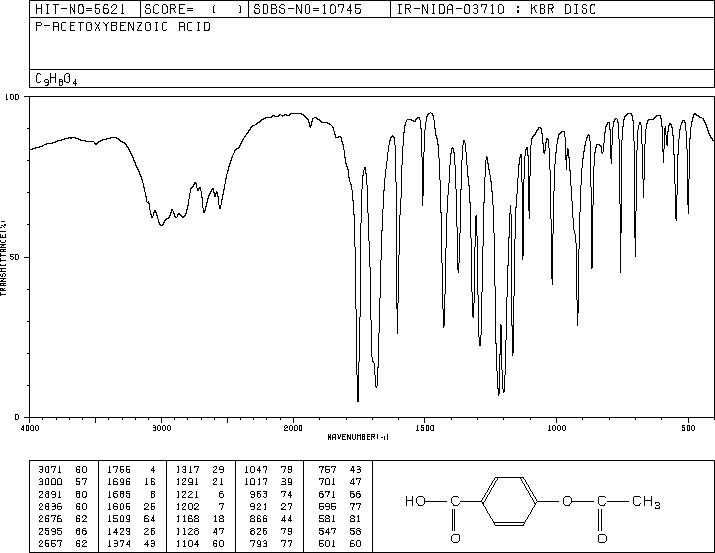Click the 1500 wavenumber axis label

click(425, 428)
